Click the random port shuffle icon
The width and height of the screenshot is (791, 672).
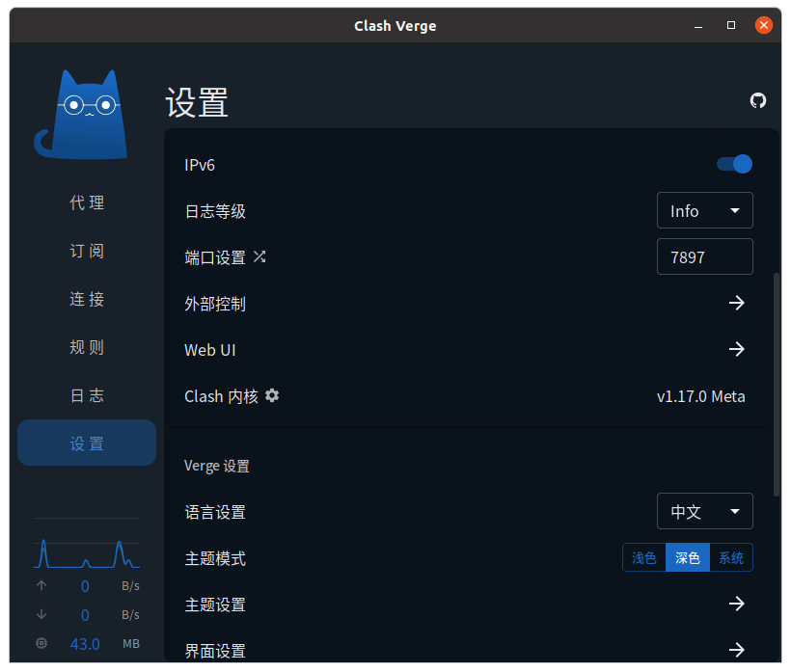tap(259, 256)
